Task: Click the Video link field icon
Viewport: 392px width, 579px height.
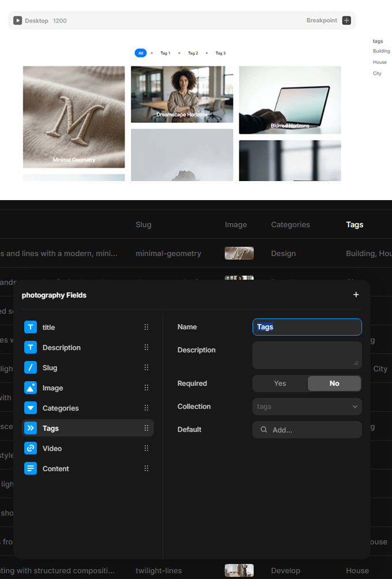Action: pyautogui.click(x=31, y=449)
